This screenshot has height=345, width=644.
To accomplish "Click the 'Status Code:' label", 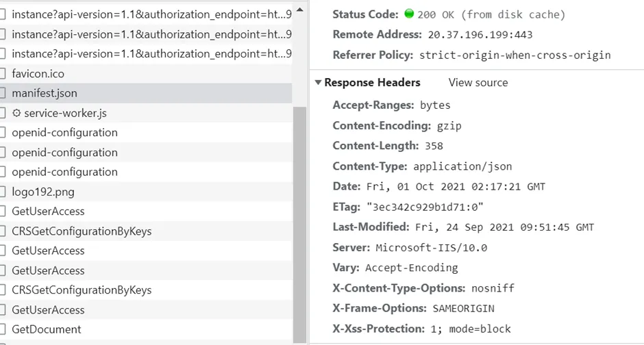I will pyautogui.click(x=365, y=14).
